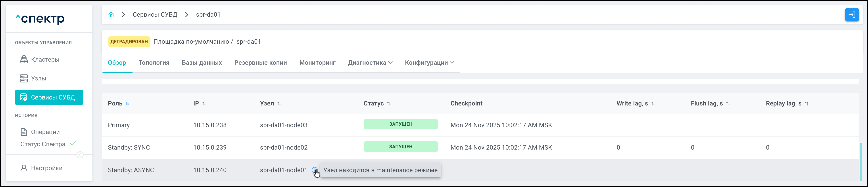Expand the Диагностика dropdown
Screen dimensions: 868x187
(370, 63)
